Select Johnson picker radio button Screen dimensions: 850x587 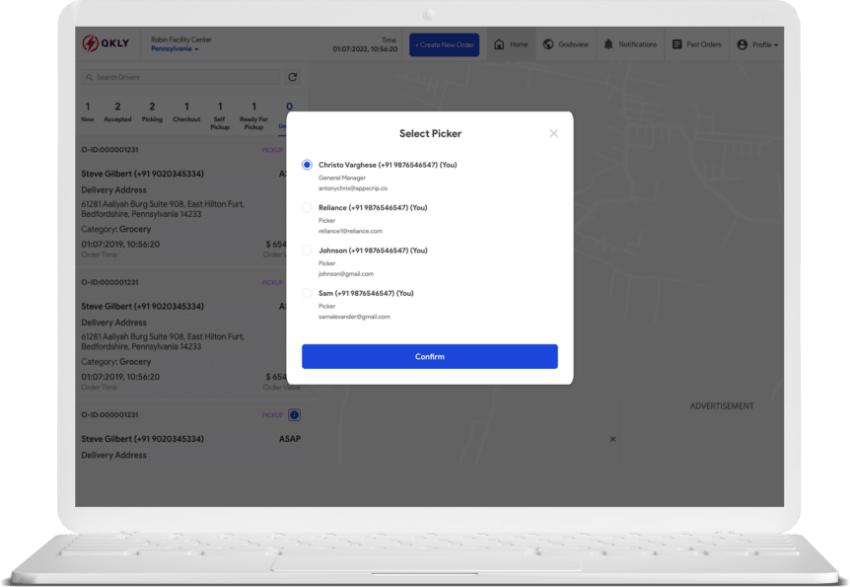(307, 250)
